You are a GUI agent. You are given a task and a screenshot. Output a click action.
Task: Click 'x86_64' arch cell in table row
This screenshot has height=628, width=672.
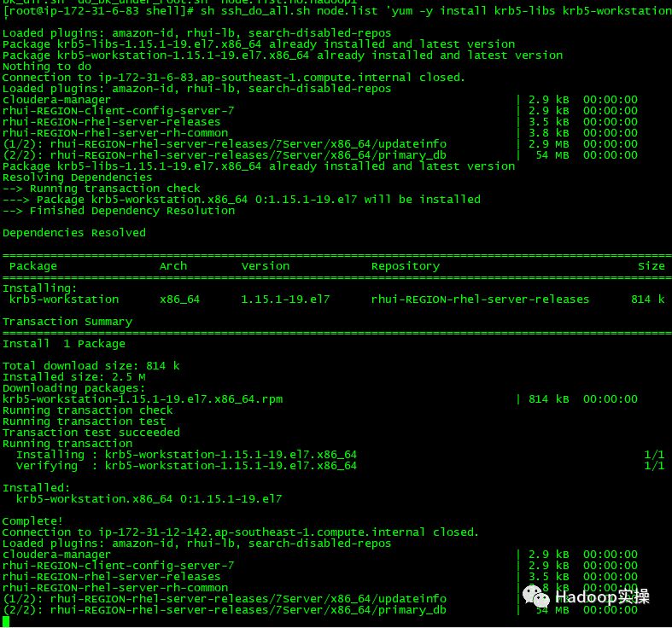[x=179, y=299]
